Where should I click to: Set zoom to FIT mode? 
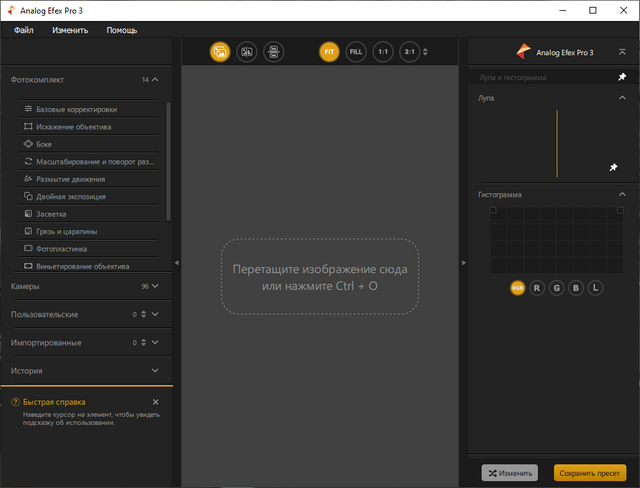pos(329,51)
